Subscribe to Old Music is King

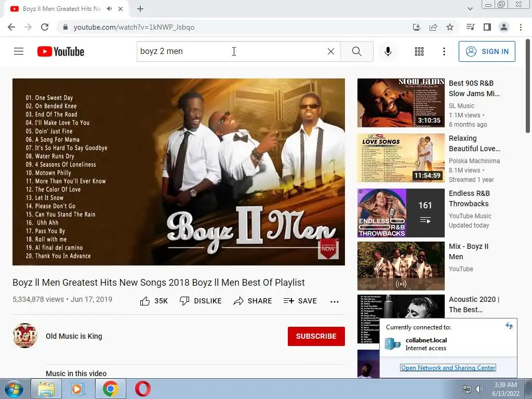pos(316,336)
